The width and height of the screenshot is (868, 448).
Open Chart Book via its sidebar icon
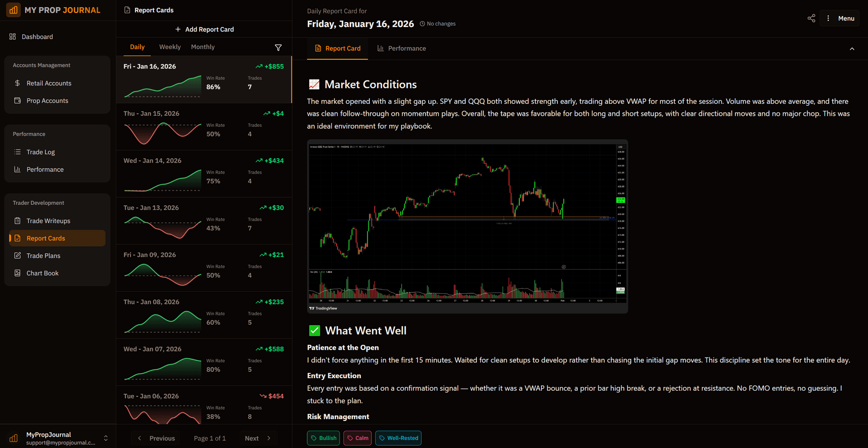17,272
